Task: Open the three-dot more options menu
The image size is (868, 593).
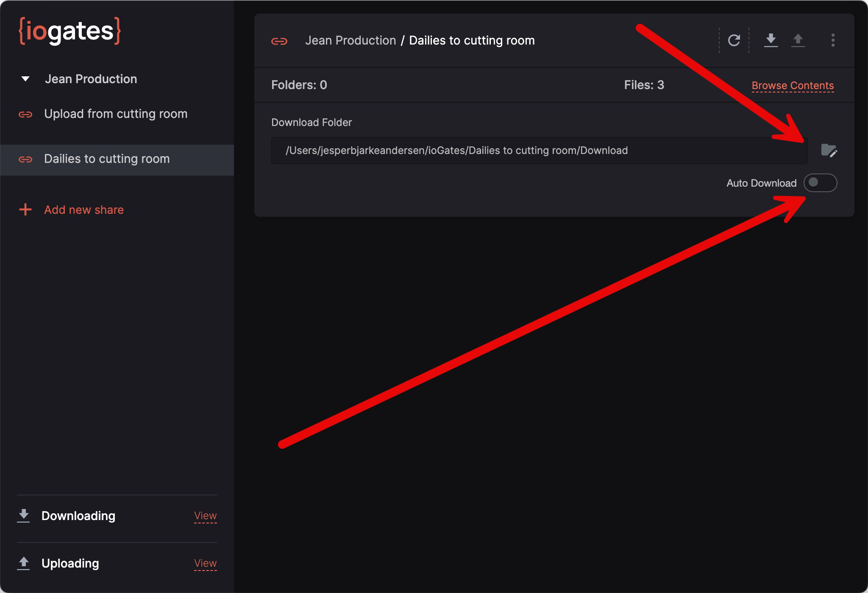Action: pyautogui.click(x=833, y=40)
